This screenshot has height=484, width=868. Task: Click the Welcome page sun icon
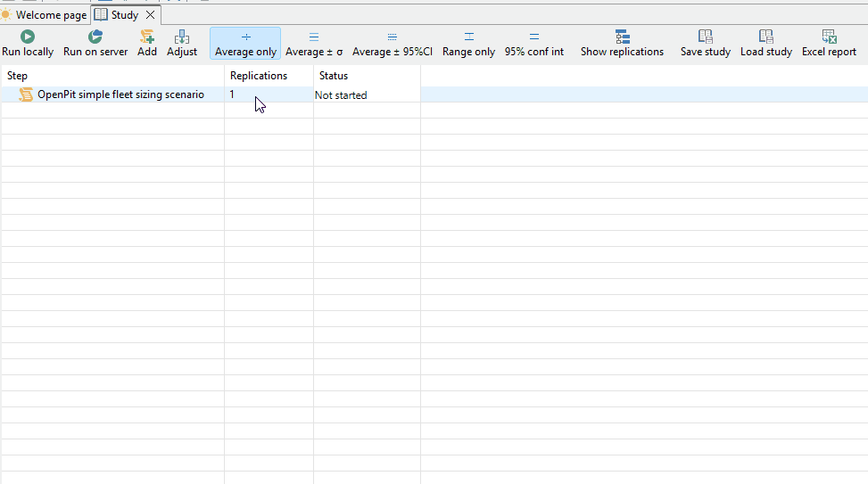tap(5, 14)
